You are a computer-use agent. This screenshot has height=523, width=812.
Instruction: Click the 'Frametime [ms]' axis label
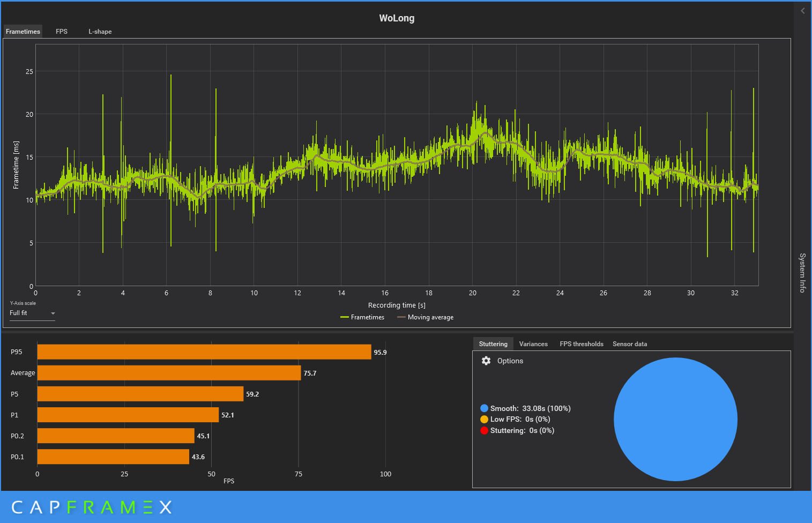(x=16, y=165)
